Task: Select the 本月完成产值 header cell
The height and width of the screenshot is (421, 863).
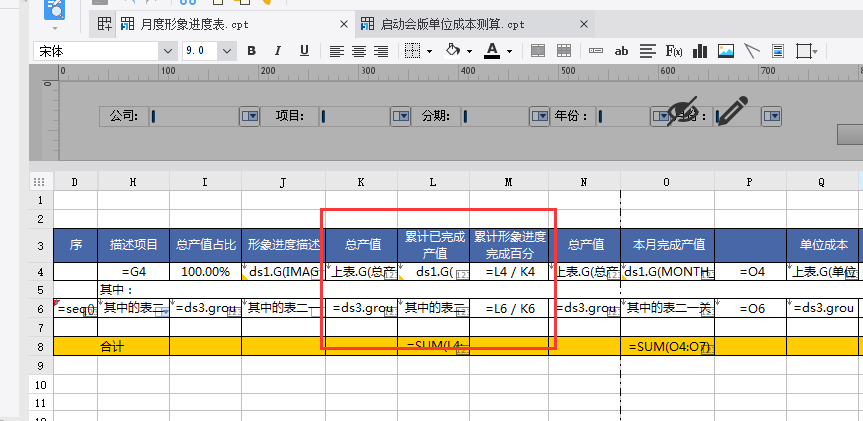Action: [x=667, y=245]
